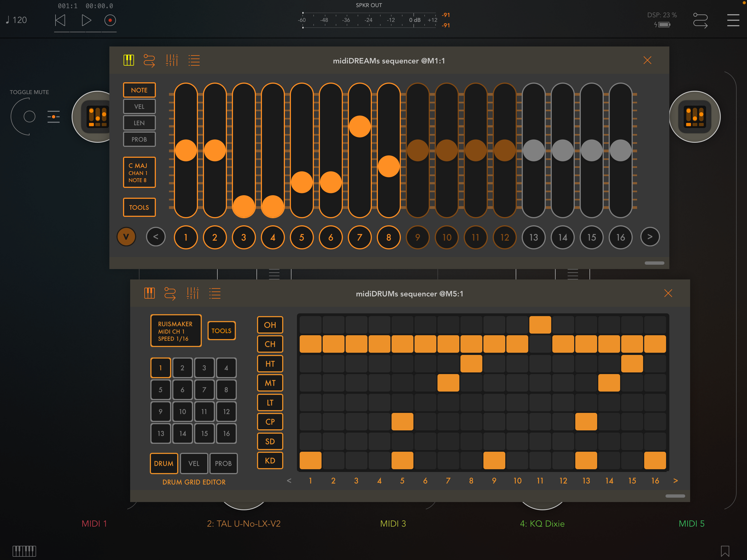Toggle the OH cell at step 11
Screen dimensions: 747x560
(540, 325)
